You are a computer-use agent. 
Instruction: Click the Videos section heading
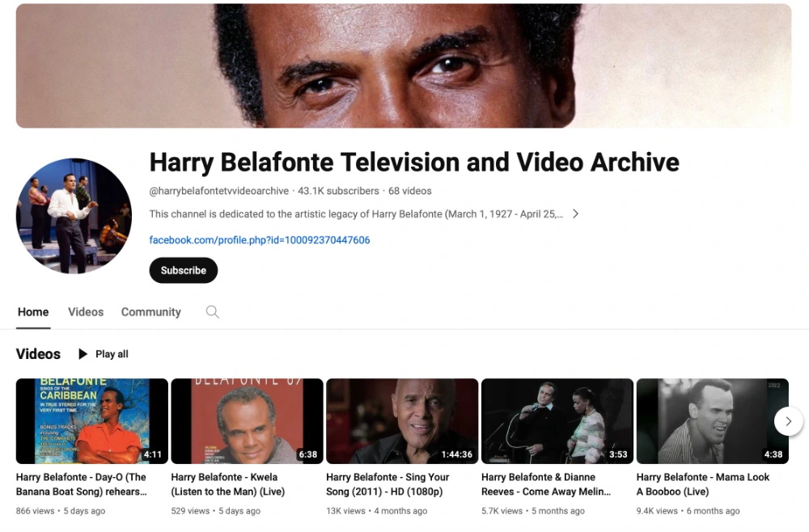[38, 354]
